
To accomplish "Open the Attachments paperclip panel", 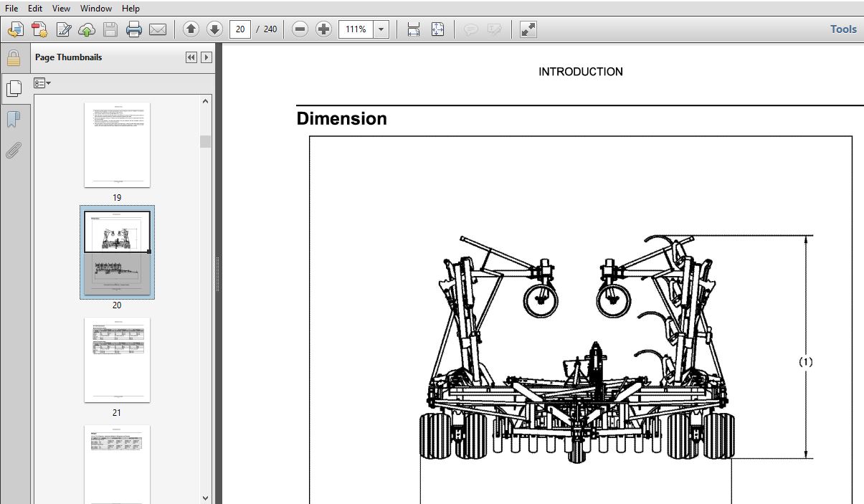I will (x=13, y=151).
